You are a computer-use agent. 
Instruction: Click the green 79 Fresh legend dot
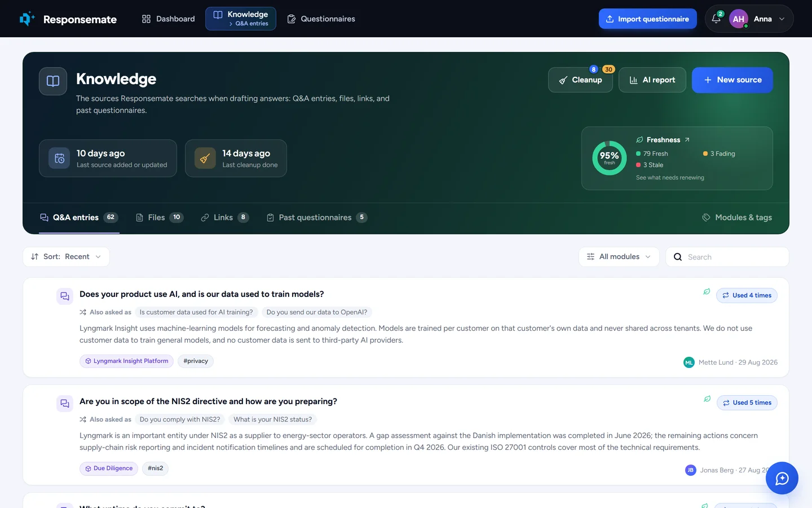click(638, 154)
